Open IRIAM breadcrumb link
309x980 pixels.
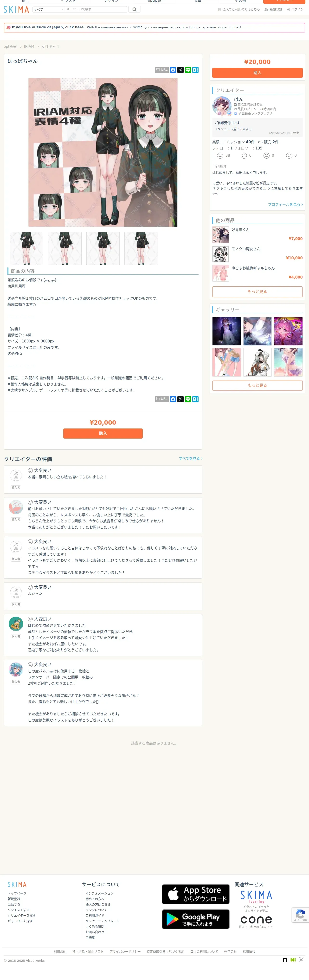pyautogui.click(x=29, y=46)
